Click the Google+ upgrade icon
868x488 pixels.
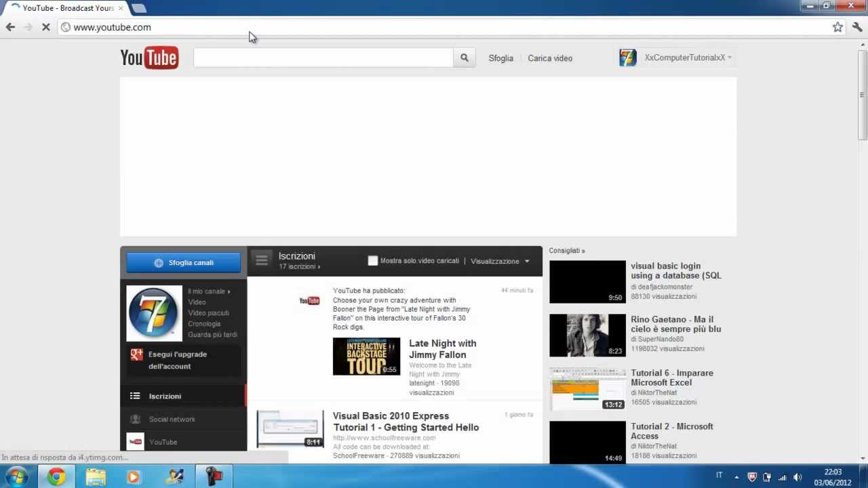click(x=136, y=354)
